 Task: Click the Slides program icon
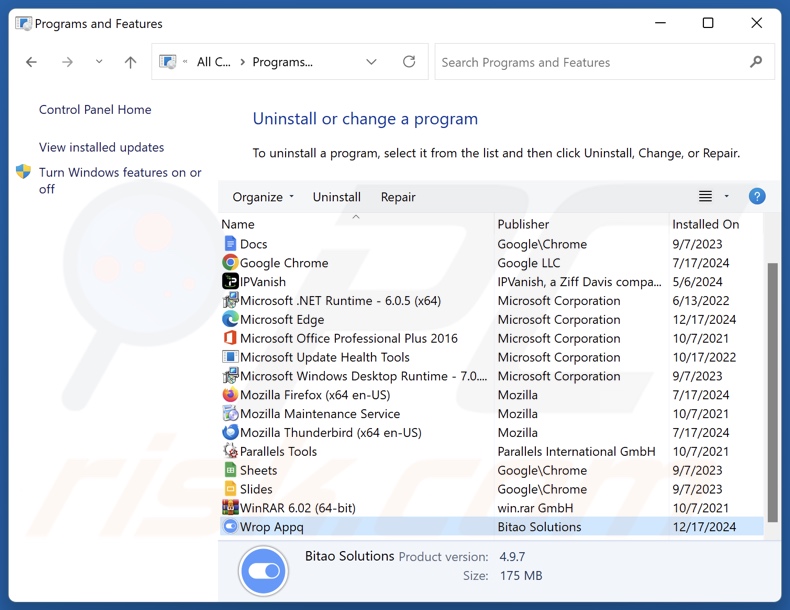pyautogui.click(x=230, y=489)
